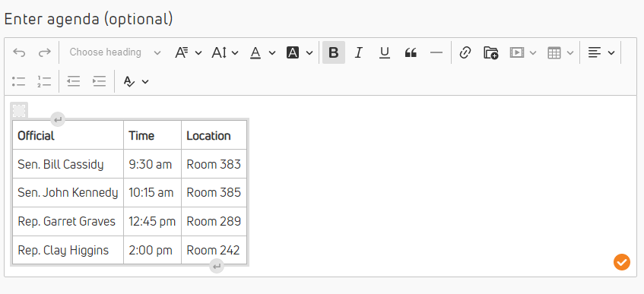
Task: Toggle underline formatting
Action: pos(385,52)
